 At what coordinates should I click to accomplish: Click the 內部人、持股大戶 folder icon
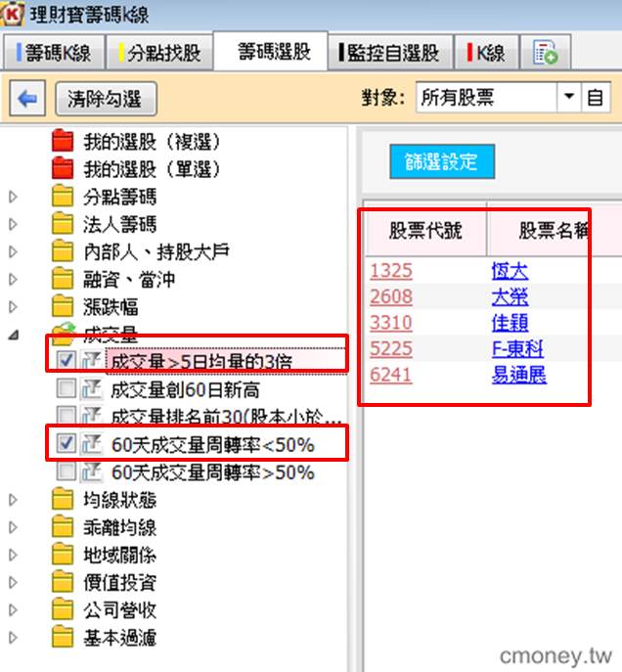click(63, 251)
